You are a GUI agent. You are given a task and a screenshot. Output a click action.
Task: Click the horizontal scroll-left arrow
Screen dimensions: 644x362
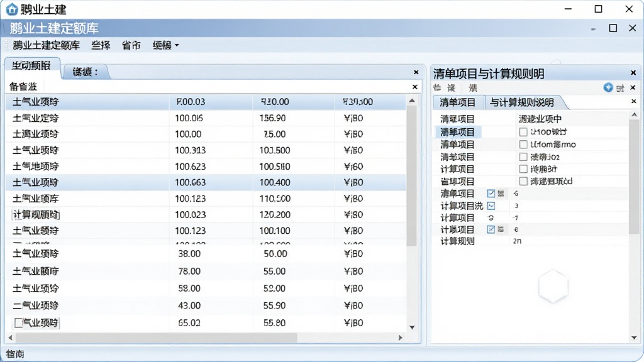11,337
